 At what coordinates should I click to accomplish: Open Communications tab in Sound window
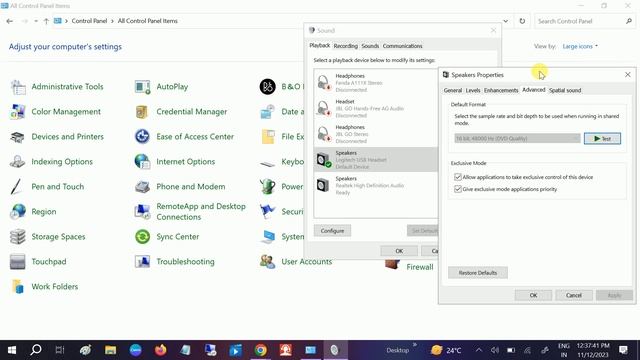pos(402,46)
